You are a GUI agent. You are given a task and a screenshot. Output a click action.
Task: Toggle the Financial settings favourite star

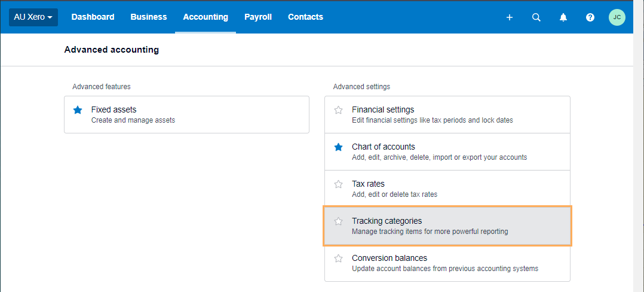click(x=338, y=110)
